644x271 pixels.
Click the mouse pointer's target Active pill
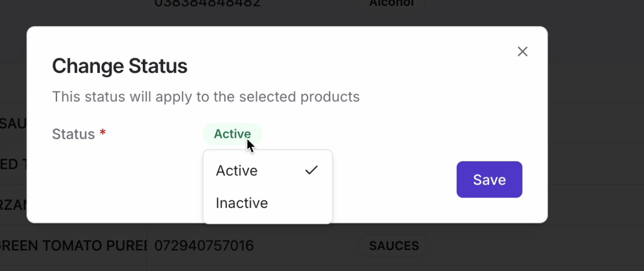click(x=232, y=134)
